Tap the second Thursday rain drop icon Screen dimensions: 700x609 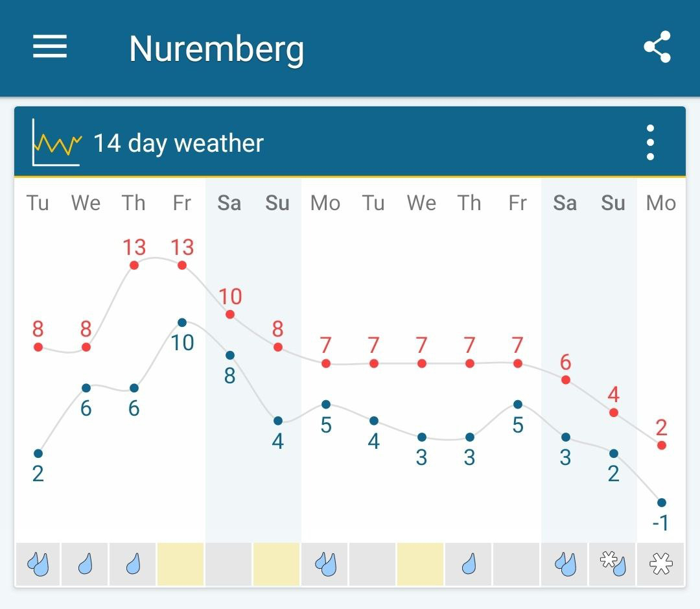click(x=469, y=564)
